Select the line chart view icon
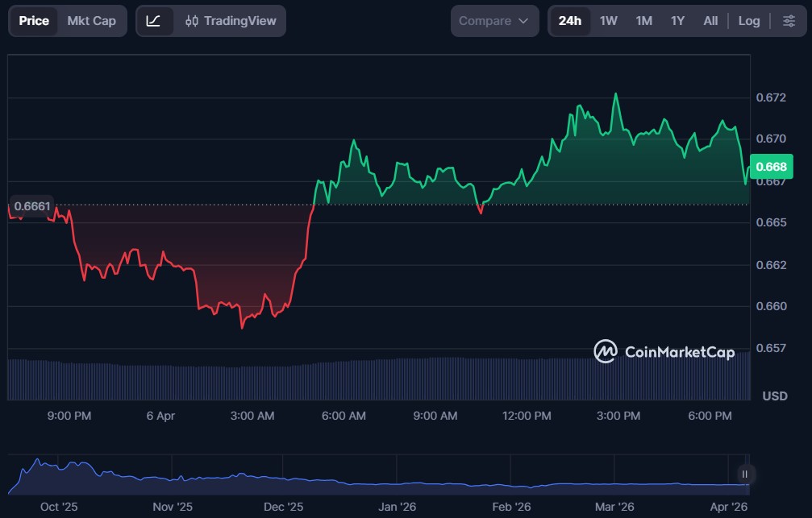 pyautogui.click(x=154, y=21)
